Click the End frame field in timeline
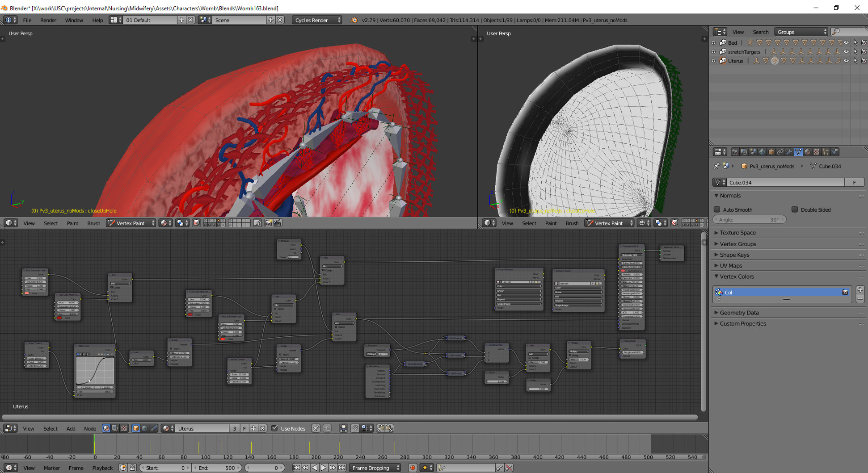The height and width of the screenshot is (473, 868). pyautogui.click(x=217, y=468)
